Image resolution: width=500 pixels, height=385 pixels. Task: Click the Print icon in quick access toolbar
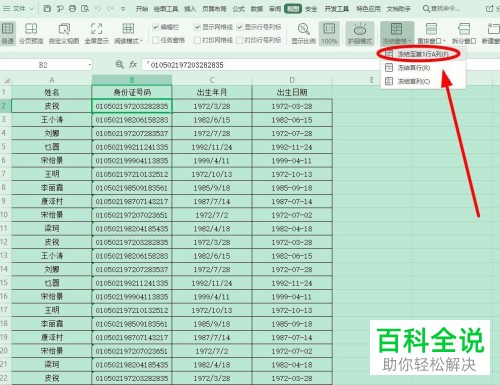click(72, 9)
